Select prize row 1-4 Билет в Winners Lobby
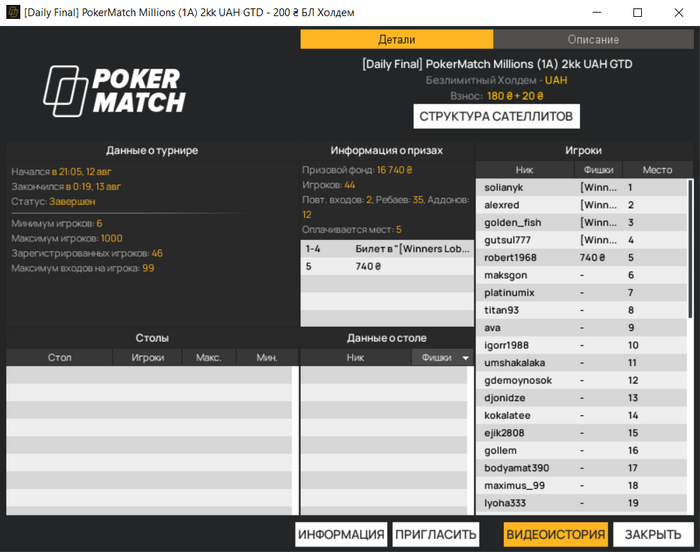The height and width of the screenshot is (552, 700). tap(387, 249)
